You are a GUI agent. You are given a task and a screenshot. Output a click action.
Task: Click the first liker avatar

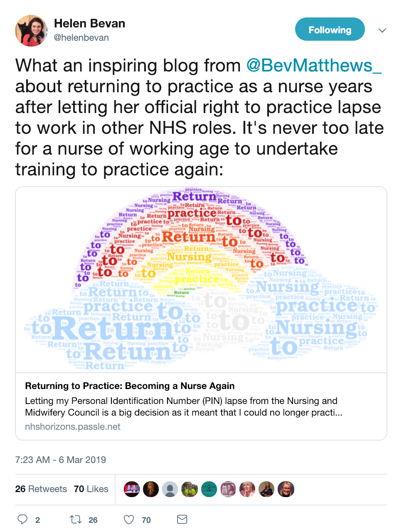point(132,489)
